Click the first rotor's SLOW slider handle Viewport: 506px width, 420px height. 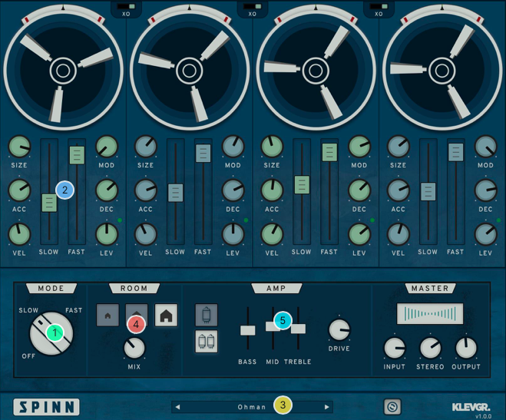[49, 203]
